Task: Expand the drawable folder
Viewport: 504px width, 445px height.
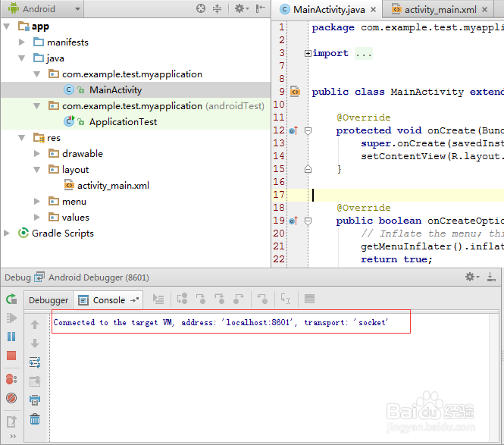Action: pyautogui.click(x=37, y=154)
